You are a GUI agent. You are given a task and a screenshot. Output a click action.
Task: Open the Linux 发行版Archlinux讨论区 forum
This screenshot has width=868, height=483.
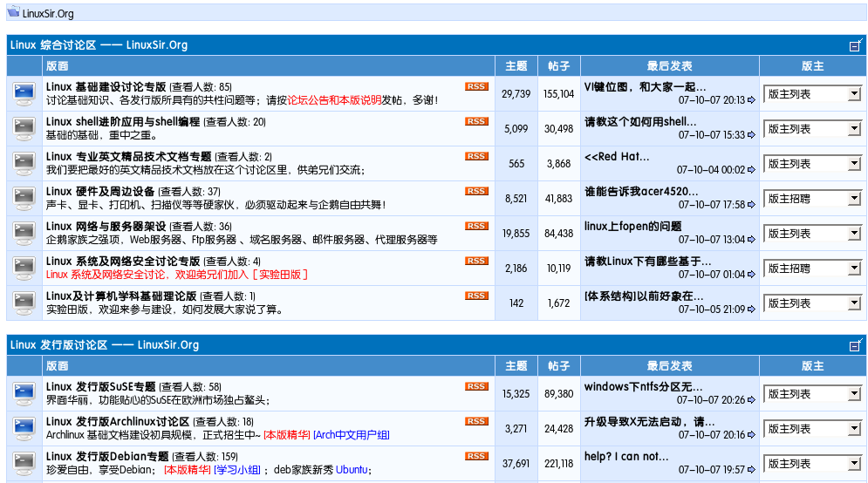(x=118, y=422)
